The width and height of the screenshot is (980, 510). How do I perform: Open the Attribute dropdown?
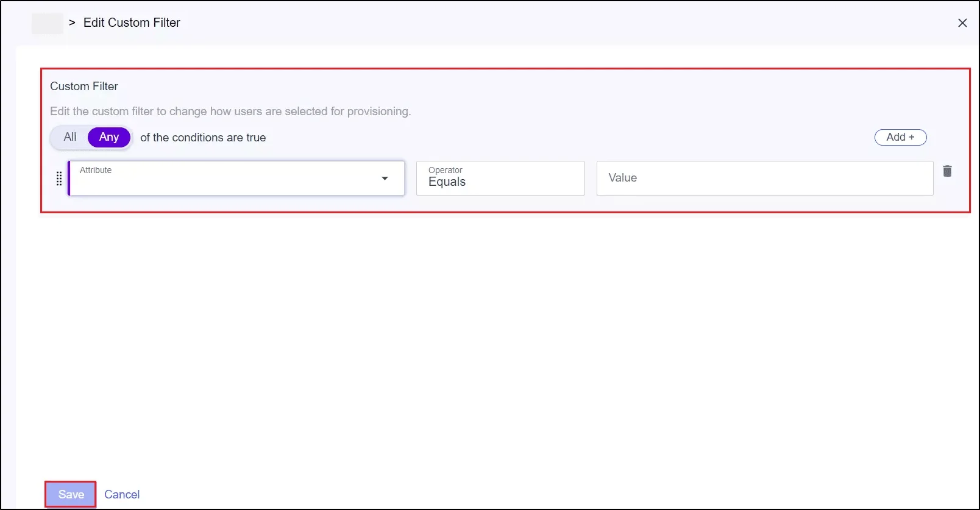pyautogui.click(x=236, y=178)
